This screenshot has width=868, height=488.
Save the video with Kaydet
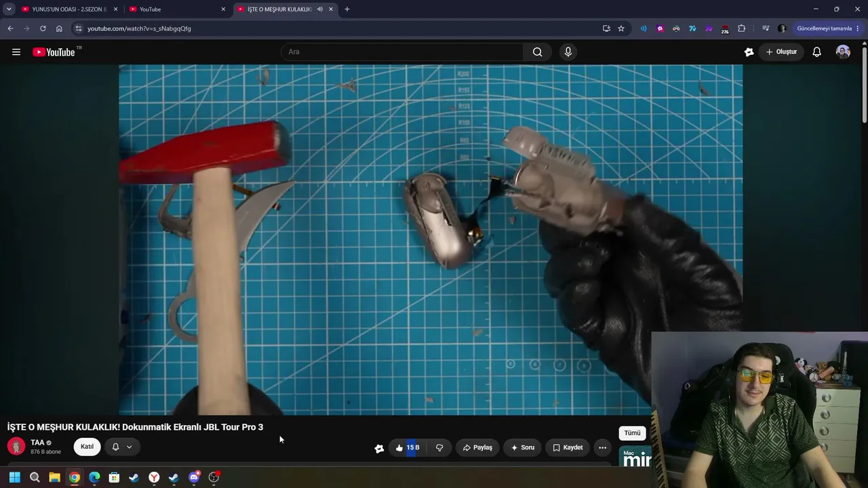click(x=568, y=447)
